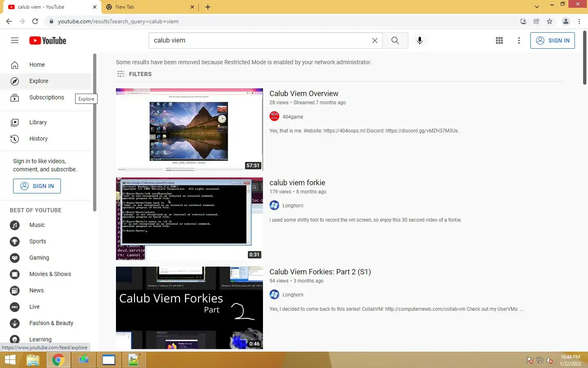Open Chrome three-dot menu
This screenshot has height=368, width=588.
click(x=579, y=21)
